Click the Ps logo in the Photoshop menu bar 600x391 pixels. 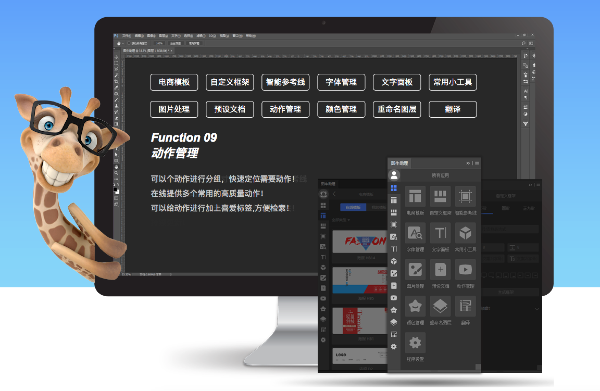click(x=116, y=36)
